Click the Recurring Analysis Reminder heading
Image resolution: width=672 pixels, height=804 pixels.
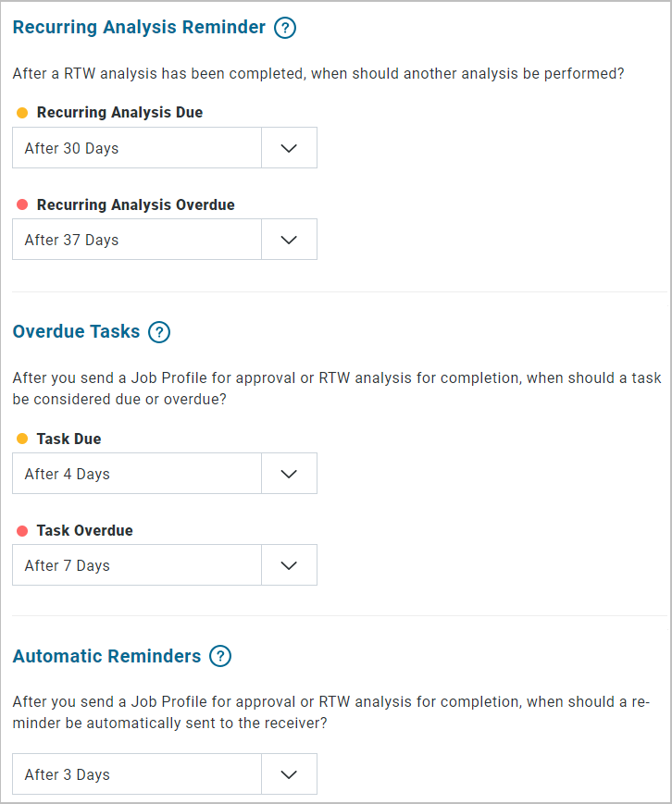tap(139, 28)
